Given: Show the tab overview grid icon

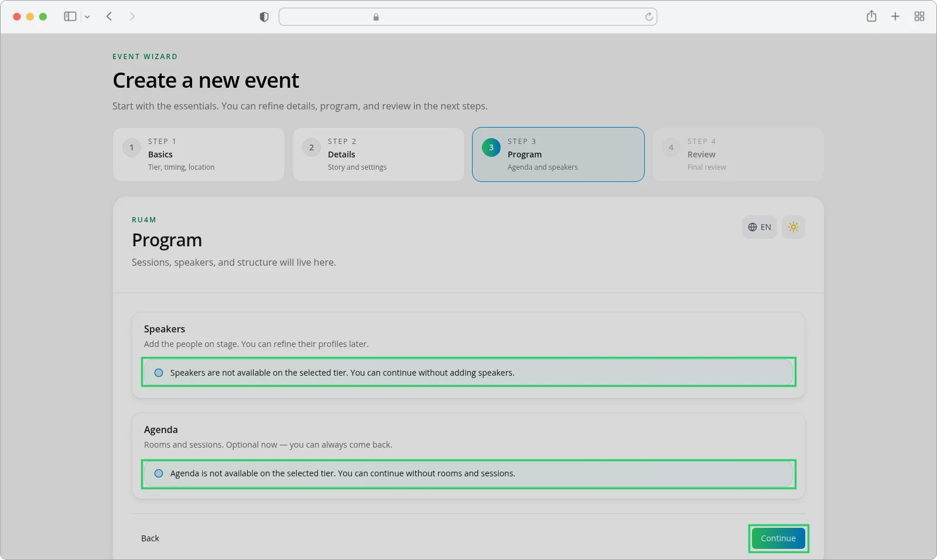Looking at the screenshot, I should pos(919,16).
